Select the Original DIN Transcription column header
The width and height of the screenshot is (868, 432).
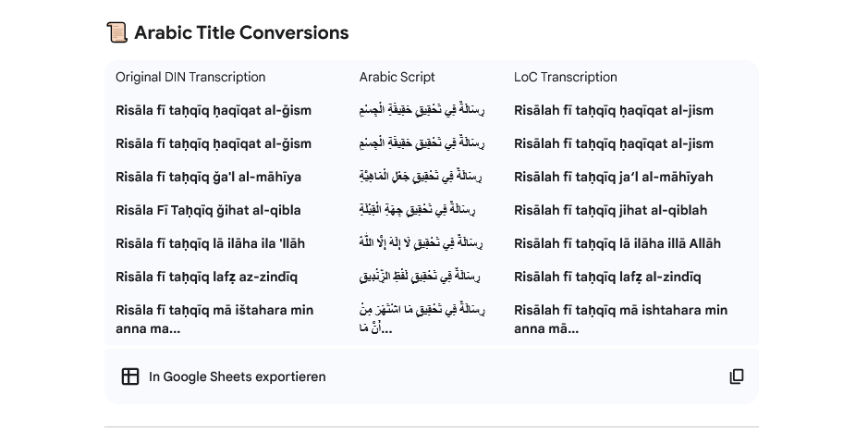pyautogui.click(x=190, y=78)
